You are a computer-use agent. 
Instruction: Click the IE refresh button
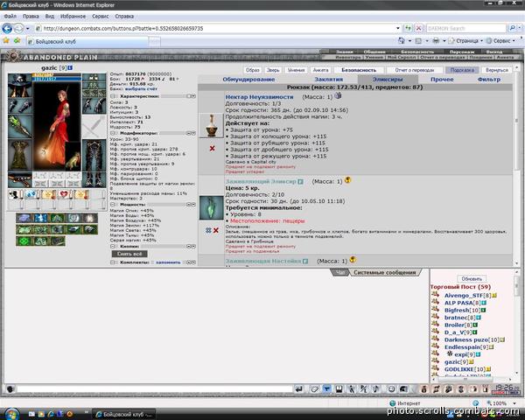pyautogui.click(x=408, y=28)
